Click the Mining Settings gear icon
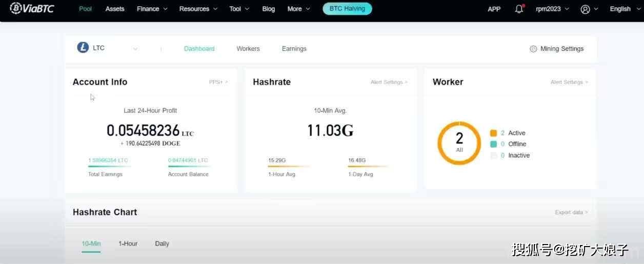 point(533,49)
